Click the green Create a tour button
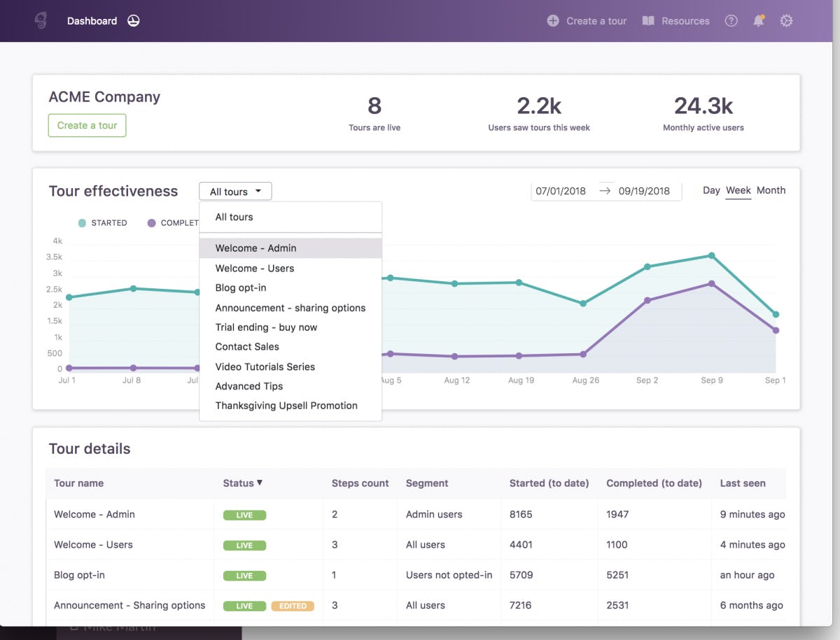840x640 pixels. (x=87, y=125)
